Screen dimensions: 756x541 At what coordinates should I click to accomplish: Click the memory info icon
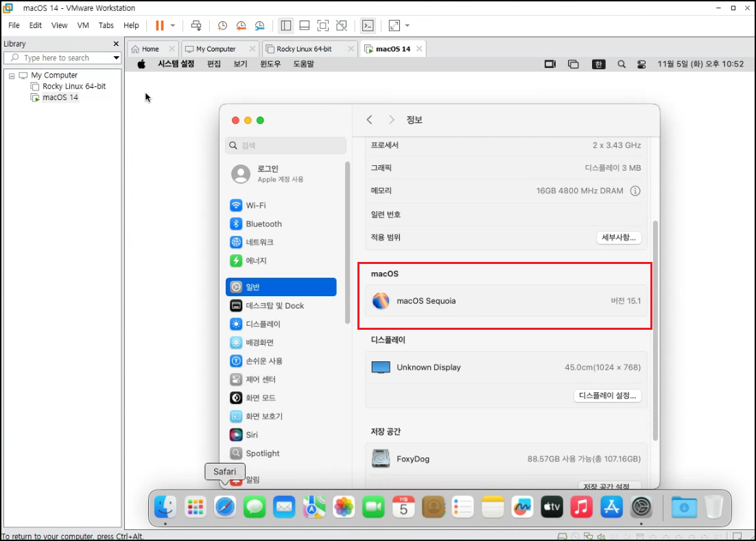(x=635, y=191)
